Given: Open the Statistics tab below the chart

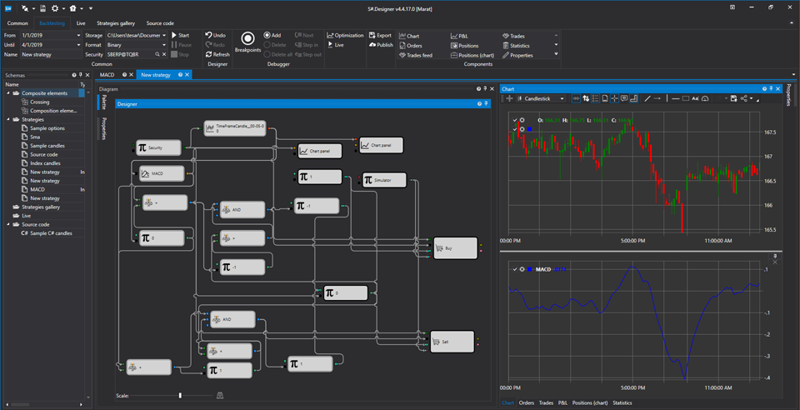Looking at the screenshot, I should coord(622,402).
